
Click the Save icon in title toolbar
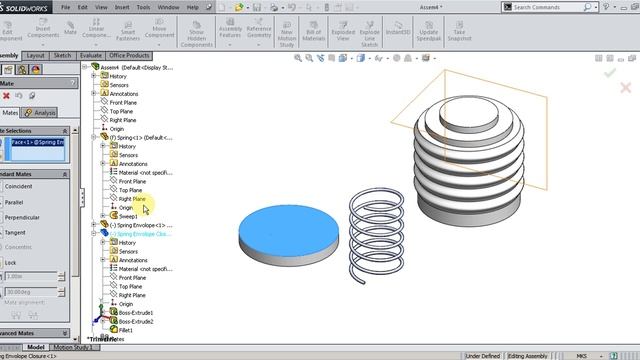tap(257, 7)
